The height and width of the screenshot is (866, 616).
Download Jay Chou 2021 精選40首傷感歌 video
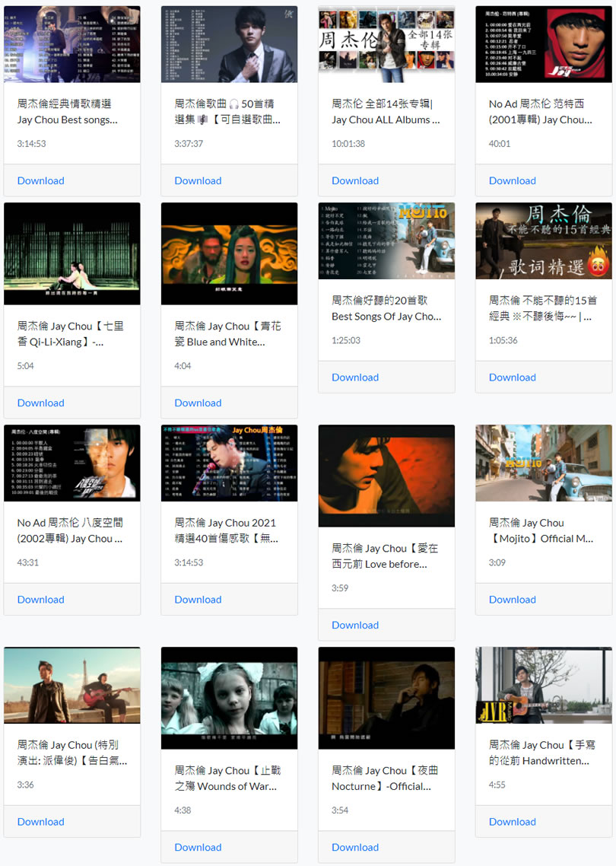[198, 599]
